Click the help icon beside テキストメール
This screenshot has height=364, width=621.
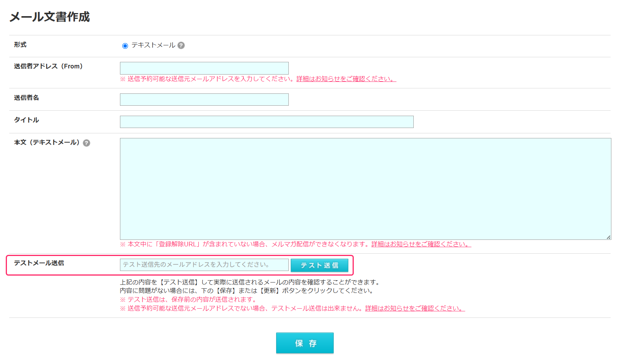[x=181, y=45]
